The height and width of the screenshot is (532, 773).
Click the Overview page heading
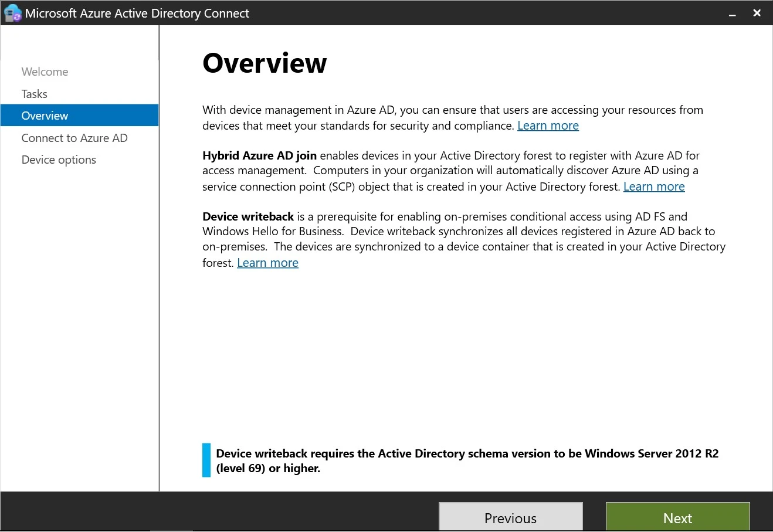tap(265, 63)
